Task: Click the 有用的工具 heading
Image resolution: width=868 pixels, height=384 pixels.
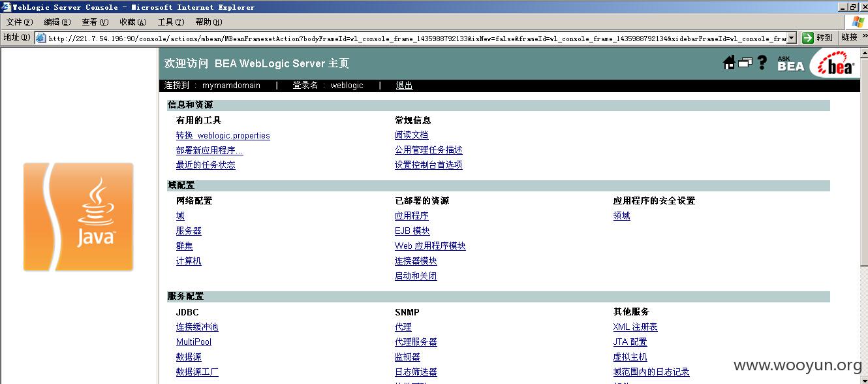Action: 198,120
